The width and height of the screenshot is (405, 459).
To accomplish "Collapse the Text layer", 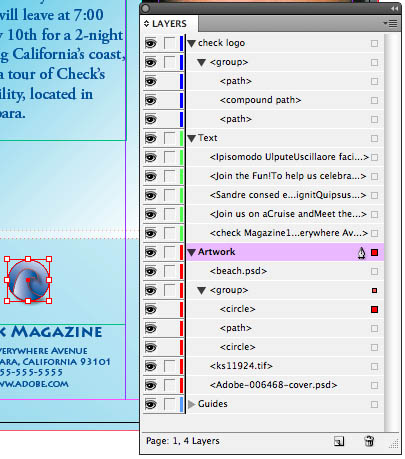I will tap(191, 138).
